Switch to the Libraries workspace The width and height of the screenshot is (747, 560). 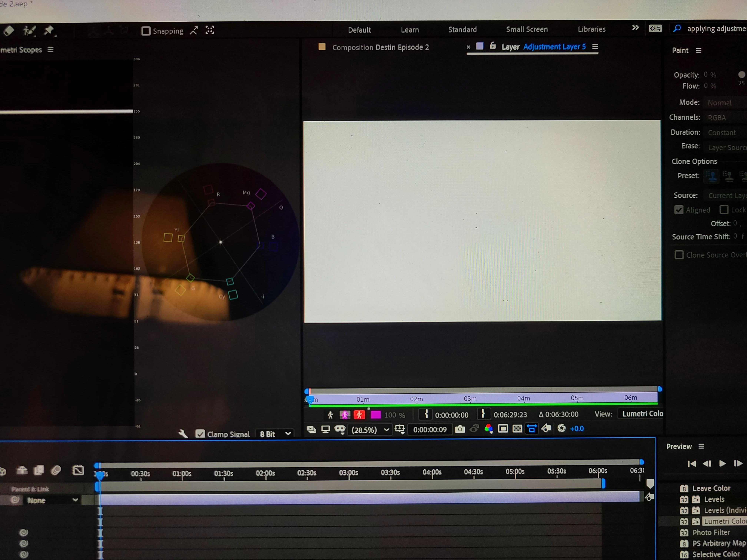(591, 29)
